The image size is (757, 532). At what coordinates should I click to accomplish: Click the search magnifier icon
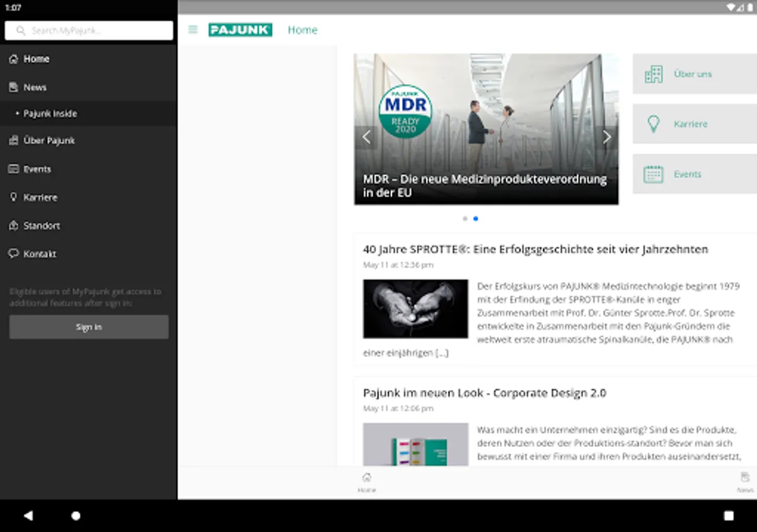click(21, 30)
